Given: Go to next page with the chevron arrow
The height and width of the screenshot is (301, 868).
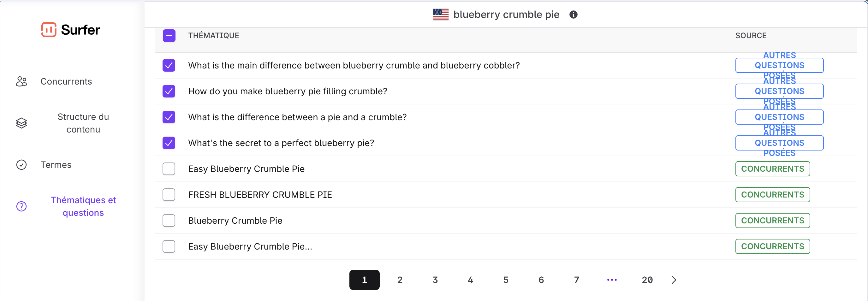Looking at the screenshot, I should [673, 280].
